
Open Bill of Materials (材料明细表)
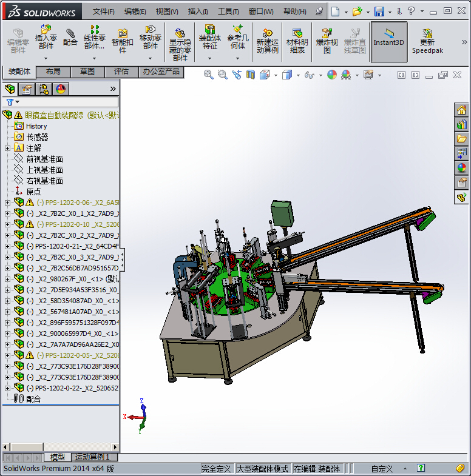pos(297,41)
